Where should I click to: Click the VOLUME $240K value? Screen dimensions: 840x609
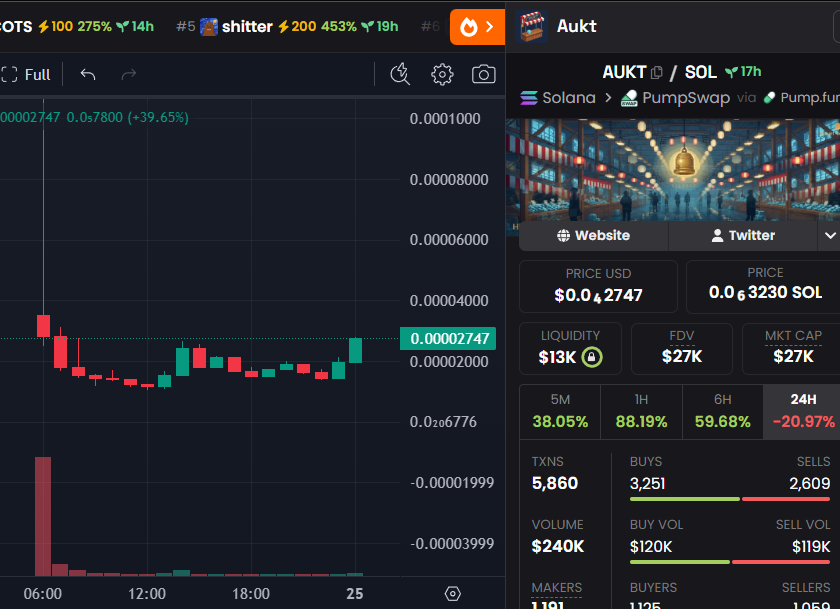558,546
